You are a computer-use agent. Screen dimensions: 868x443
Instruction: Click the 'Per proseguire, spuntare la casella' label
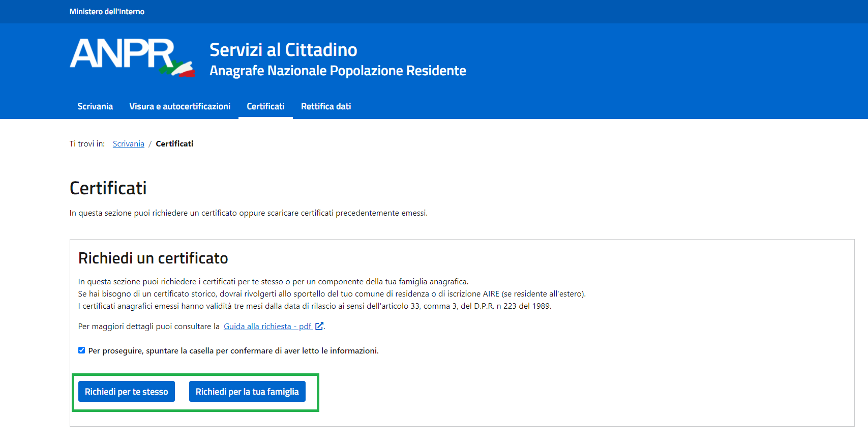click(x=233, y=351)
